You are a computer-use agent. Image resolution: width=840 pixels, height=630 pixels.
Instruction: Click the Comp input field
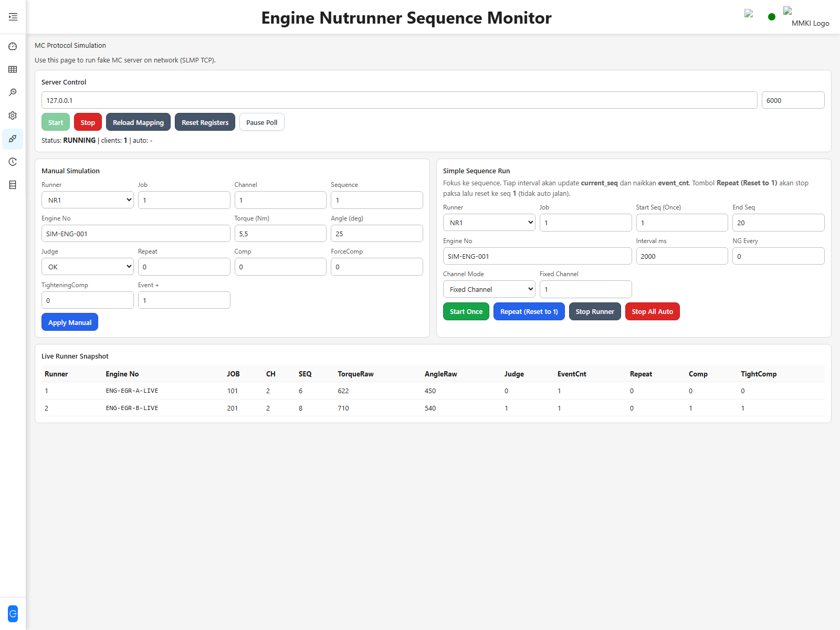(x=280, y=267)
